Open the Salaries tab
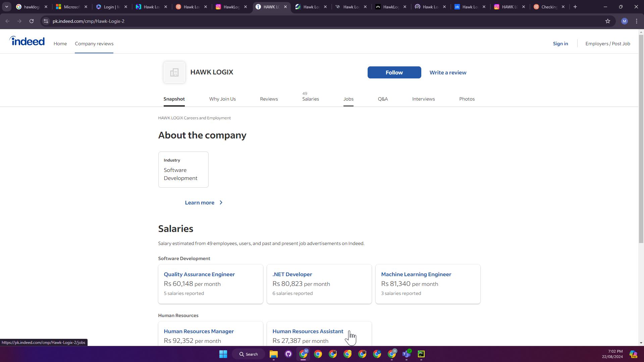The width and height of the screenshot is (644, 362). click(311, 99)
